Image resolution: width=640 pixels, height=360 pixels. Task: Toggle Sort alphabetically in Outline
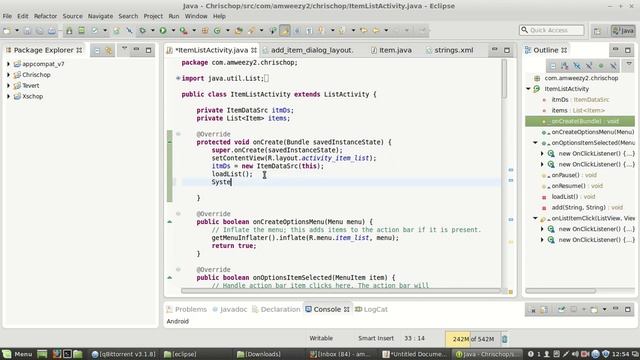[x=565, y=66]
